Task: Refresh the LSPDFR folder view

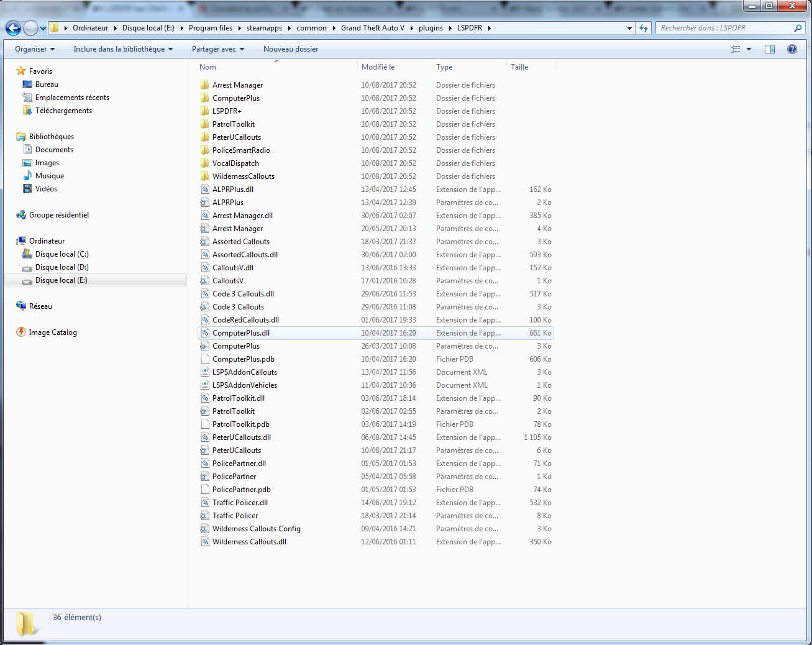Action: point(644,28)
